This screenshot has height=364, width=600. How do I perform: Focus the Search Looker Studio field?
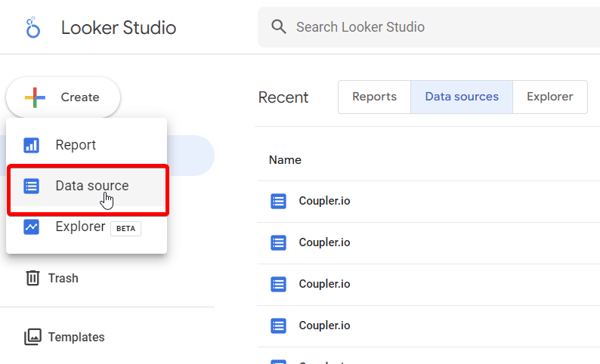click(x=428, y=27)
